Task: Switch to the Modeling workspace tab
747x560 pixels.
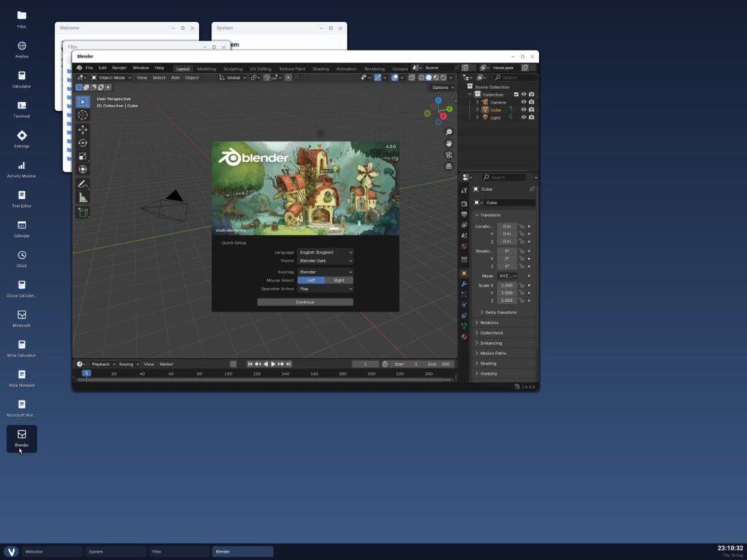Action: click(x=206, y=69)
